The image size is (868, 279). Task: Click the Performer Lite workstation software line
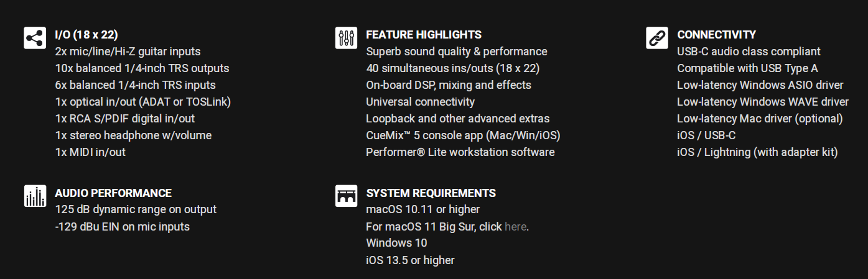460,152
